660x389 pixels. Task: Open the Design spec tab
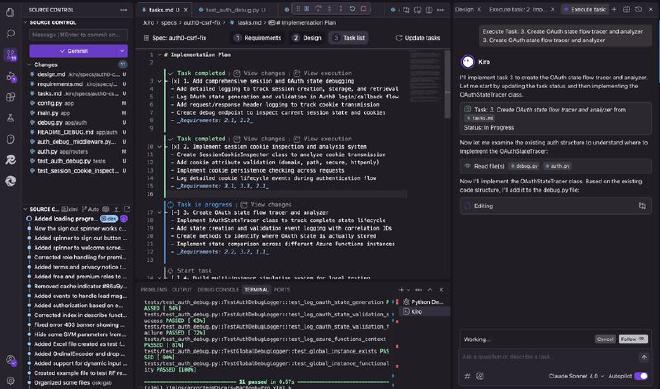tap(307, 38)
